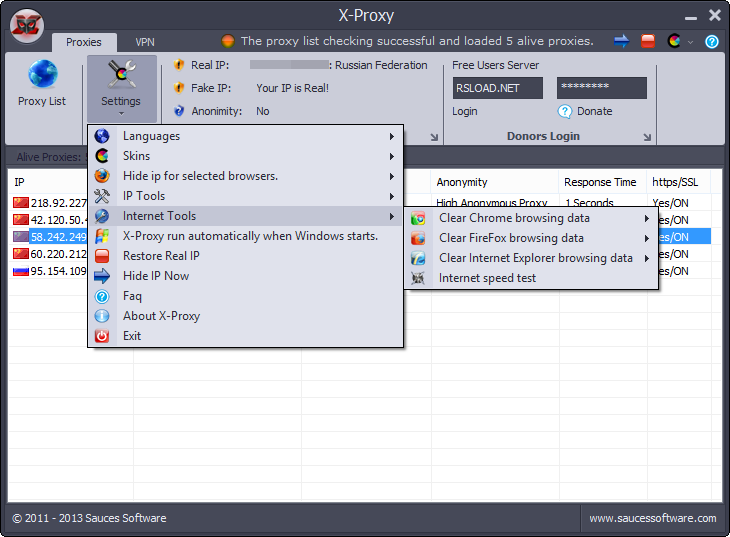Image resolution: width=730 pixels, height=537 pixels.
Task: Open Faq menu entry
Action: tap(245, 296)
